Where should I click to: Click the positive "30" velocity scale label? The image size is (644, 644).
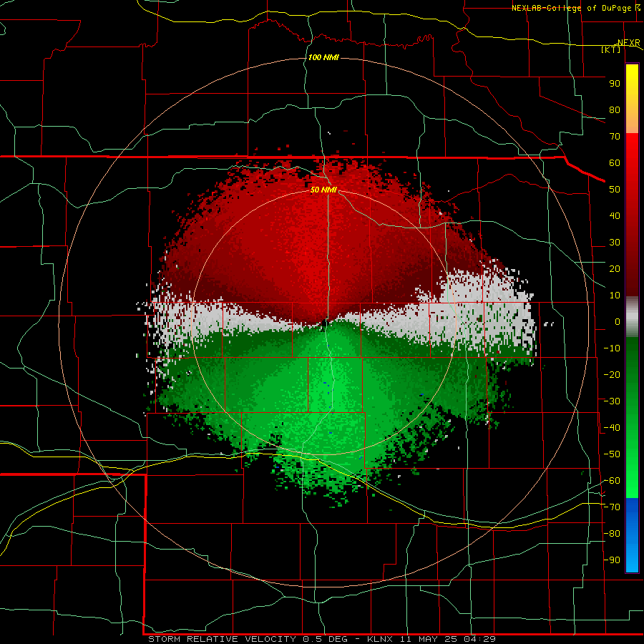pyautogui.click(x=615, y=243)
